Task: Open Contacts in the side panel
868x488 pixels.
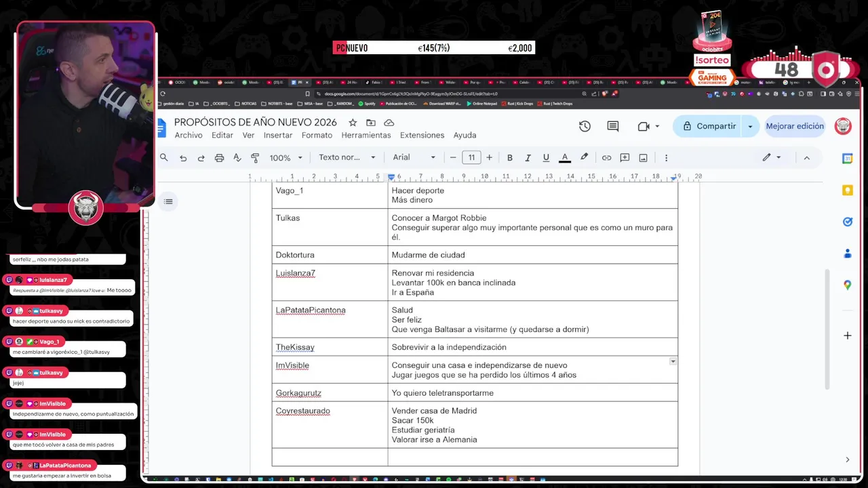Action: (x=847, y=253)
